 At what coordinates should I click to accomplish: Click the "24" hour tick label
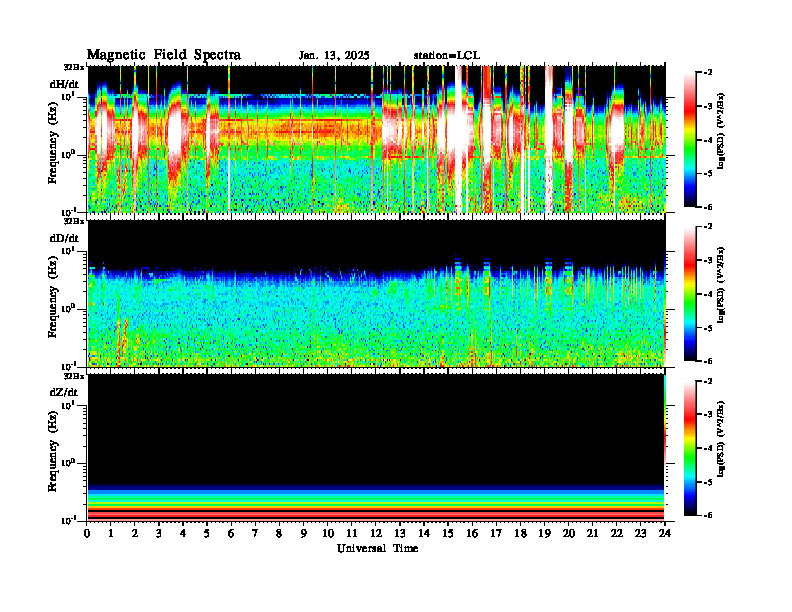tap(665, 534)
